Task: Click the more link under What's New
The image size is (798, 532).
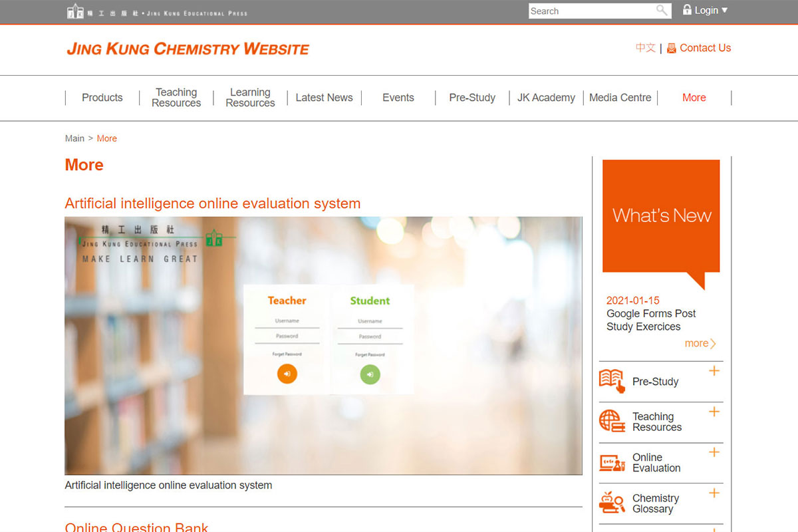Action: point(700,343)
